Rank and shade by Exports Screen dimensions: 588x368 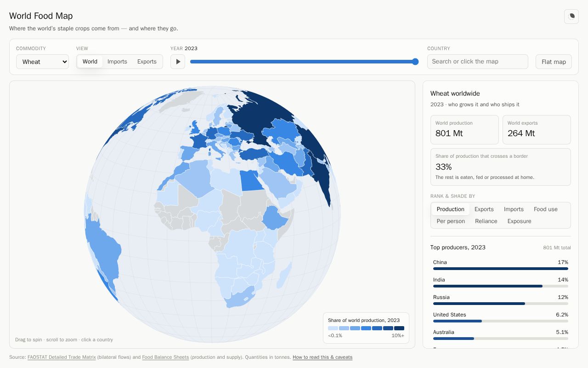(x=484, y=209)
